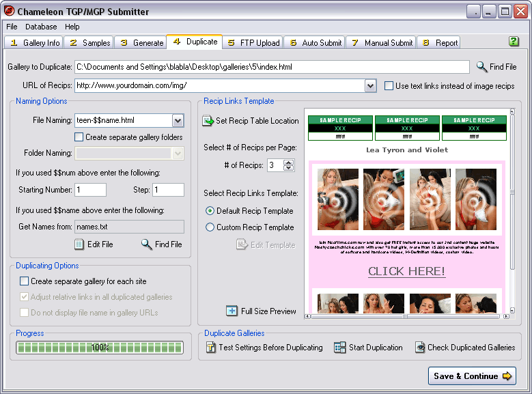
Task: Click the Chameleon app icon in title bar
Action: [x=9, y=11]
